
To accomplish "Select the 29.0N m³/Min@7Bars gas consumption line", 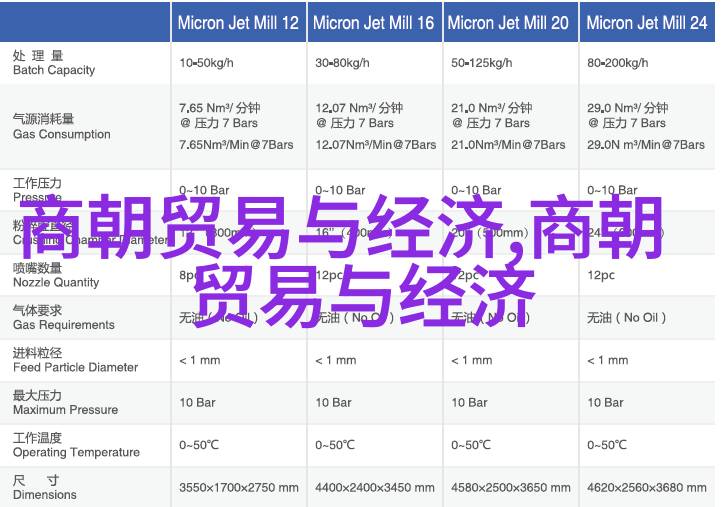I will pyautogui.click(x=646, y=145).
